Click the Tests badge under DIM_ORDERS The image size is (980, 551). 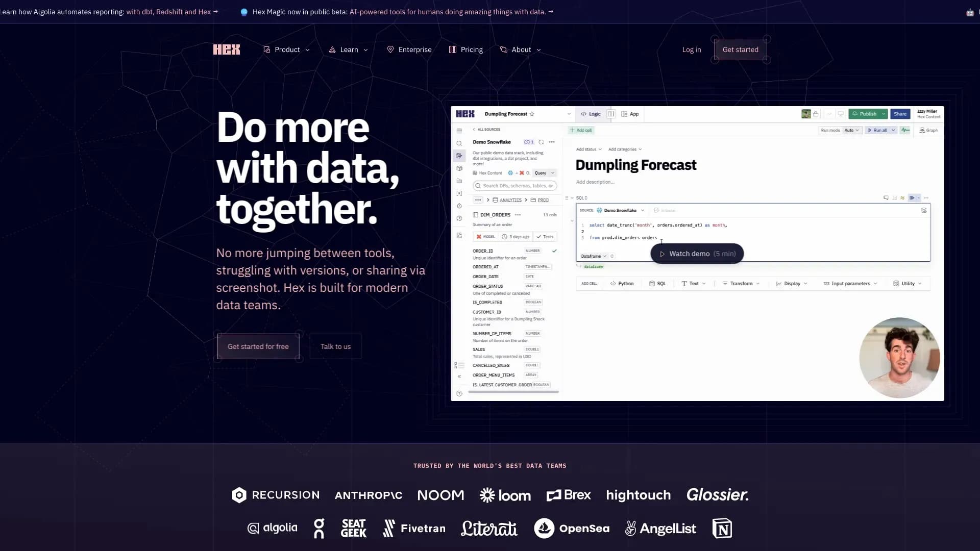pos(545,237)
